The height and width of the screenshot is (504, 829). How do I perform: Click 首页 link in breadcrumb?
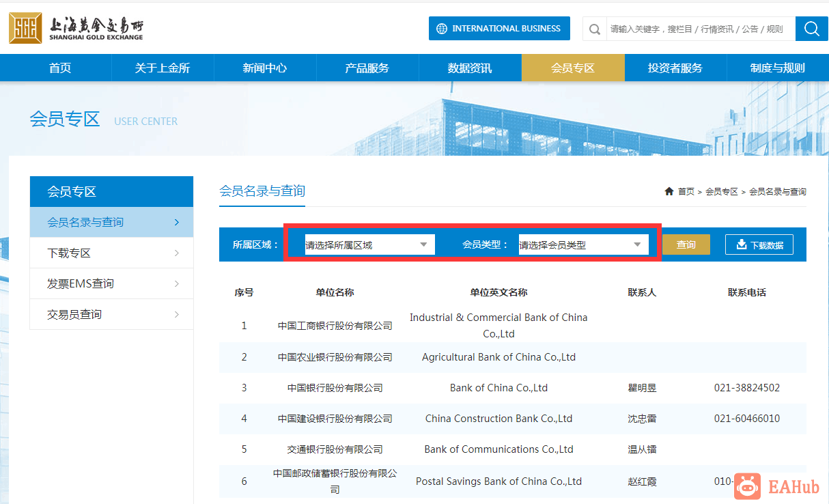[x=686, y=192]
